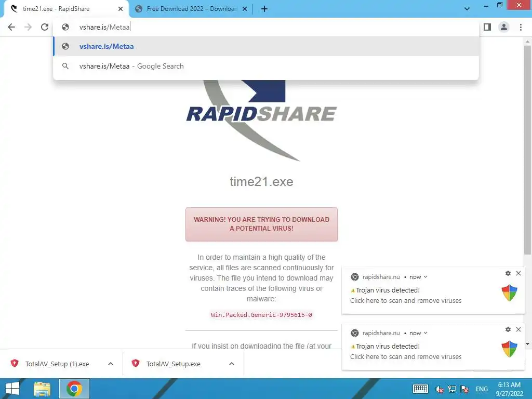Open settings gear on second notification
The image size is (532, 399).
pyautogui.click(x=508, y=329)
